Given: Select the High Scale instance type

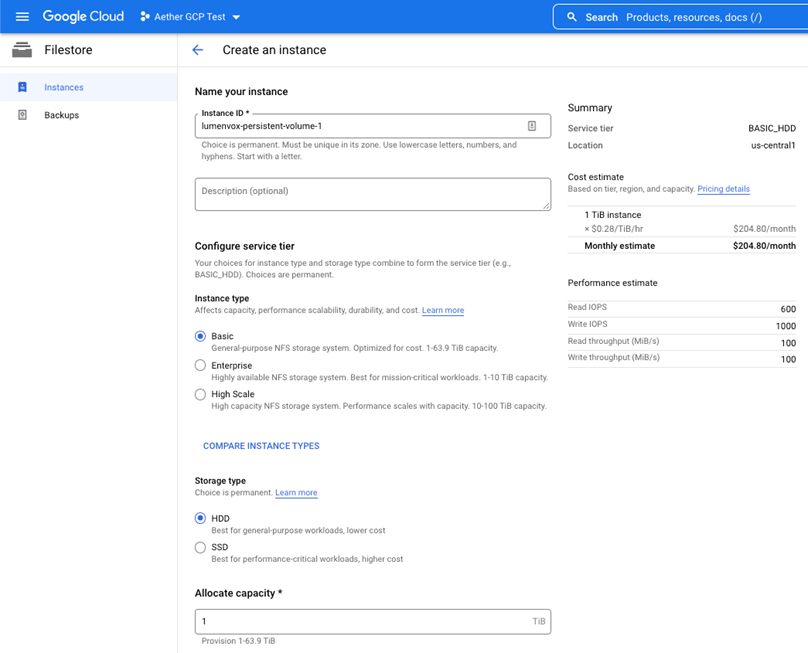Looking at the screenshot, I should (x=201, y=395).
